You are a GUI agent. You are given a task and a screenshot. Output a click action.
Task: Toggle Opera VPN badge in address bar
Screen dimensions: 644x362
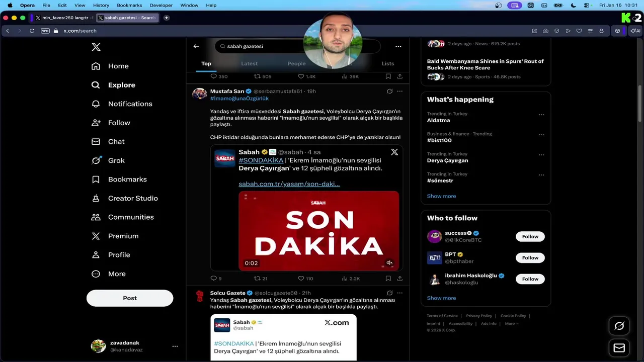(x=45, y=31)
